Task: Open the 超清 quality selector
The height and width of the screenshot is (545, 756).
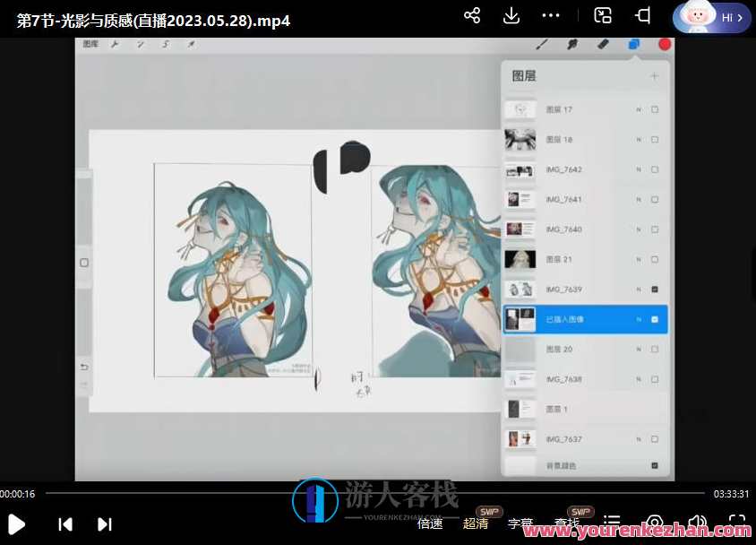Action: pyautogui.click(x=476, y=523)
